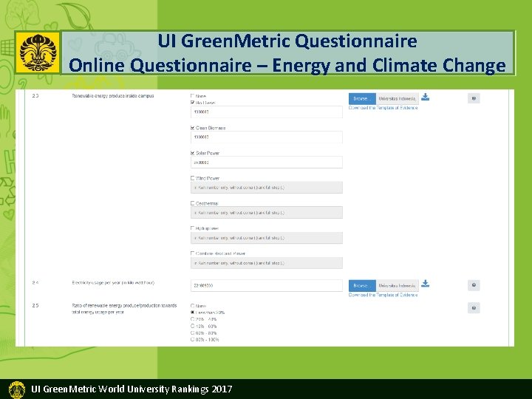Open help icon for renewable energy question
This screenshot has width=532, height=399.
pos(474,98)
